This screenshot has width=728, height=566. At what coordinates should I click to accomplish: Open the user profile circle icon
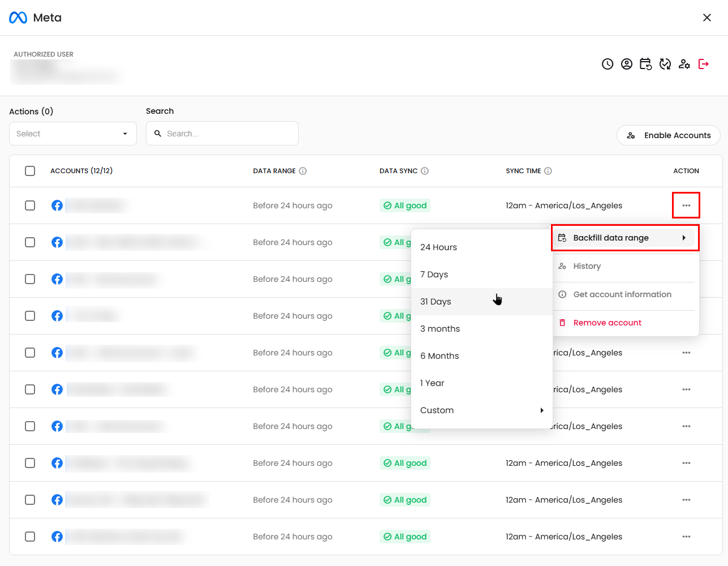click(627, 64)
